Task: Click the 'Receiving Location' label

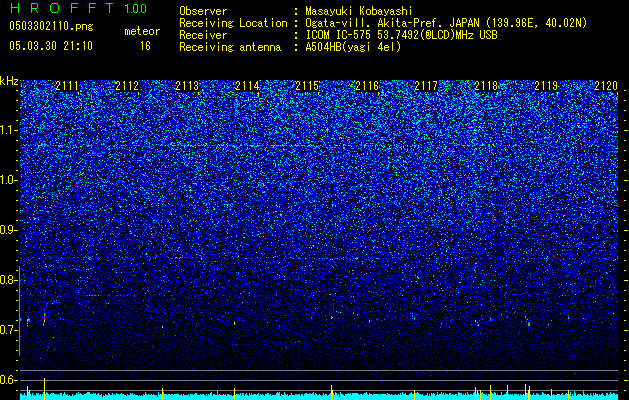Action: [x=233, y=23]
